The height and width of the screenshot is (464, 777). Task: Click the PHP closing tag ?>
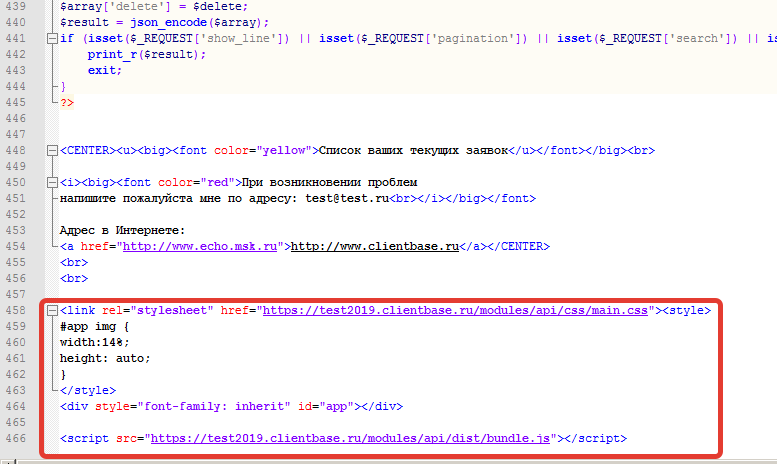67,102
